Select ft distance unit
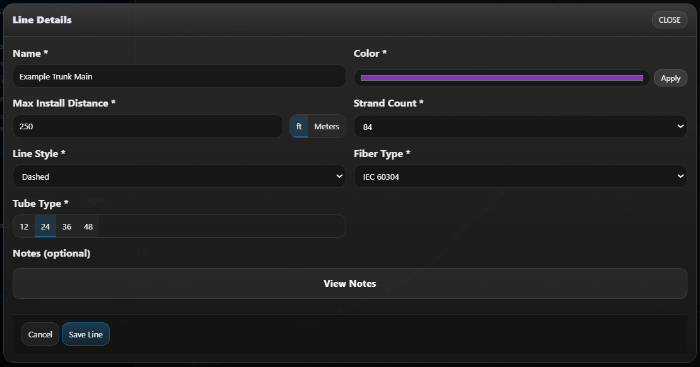This screenshot has width=700, height=367. pyautogui.click(x=299, y=126)
